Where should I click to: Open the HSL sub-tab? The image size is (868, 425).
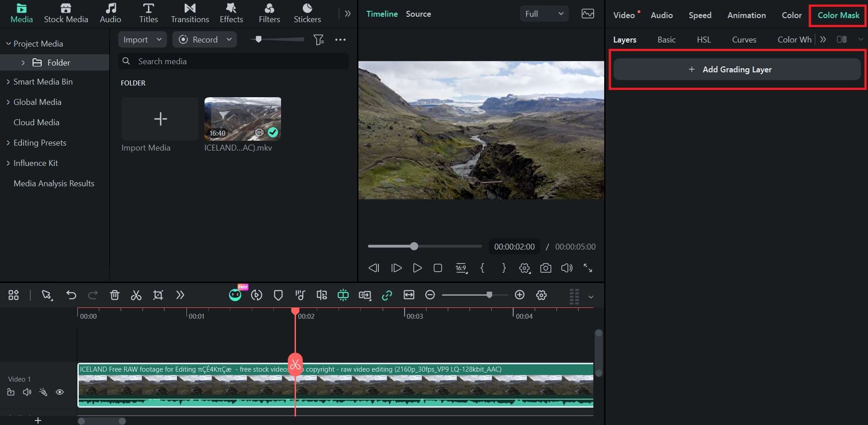pos(704,40)
